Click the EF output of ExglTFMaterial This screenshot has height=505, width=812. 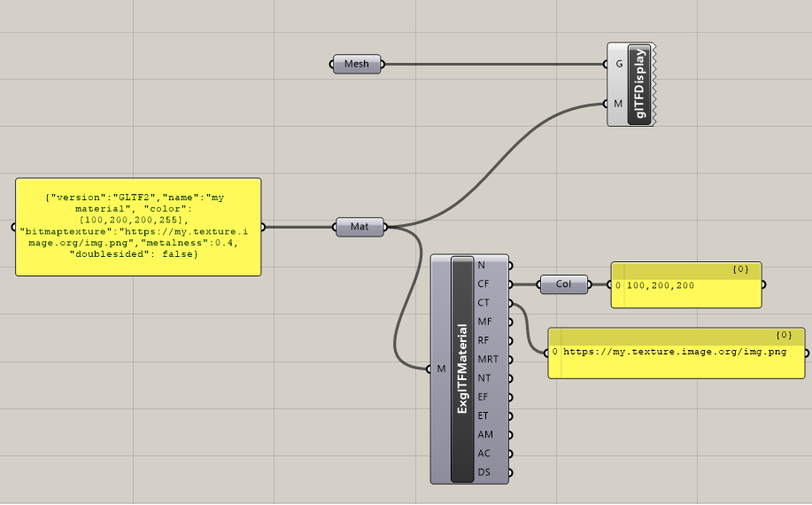[483, 397]
